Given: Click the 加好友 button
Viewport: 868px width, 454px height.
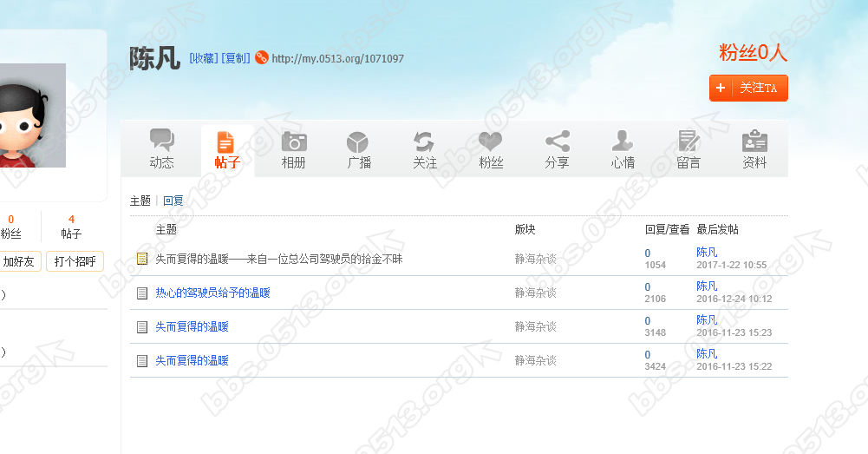Looking at the screenshot, I should pos(18,261).
